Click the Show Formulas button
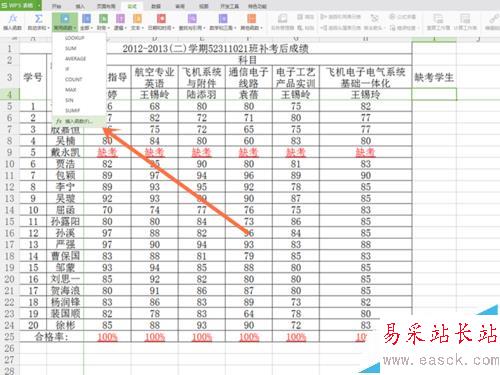Screen dimensions: 500x375 tap(403, 17)
